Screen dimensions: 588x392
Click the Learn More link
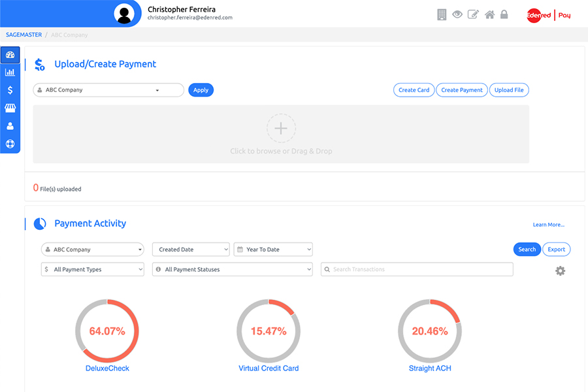548,225
